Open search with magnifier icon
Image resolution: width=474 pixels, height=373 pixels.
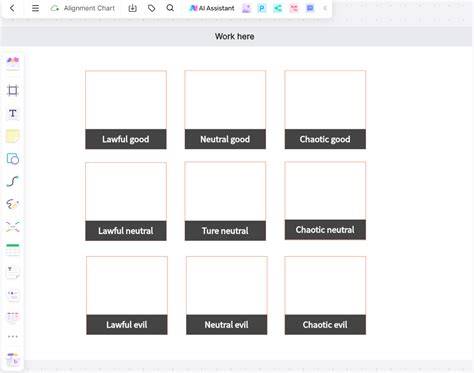coord(170,8)
